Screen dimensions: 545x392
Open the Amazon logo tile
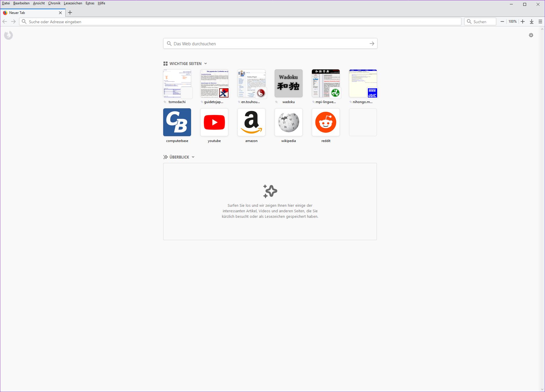click(x=251, y=122)
